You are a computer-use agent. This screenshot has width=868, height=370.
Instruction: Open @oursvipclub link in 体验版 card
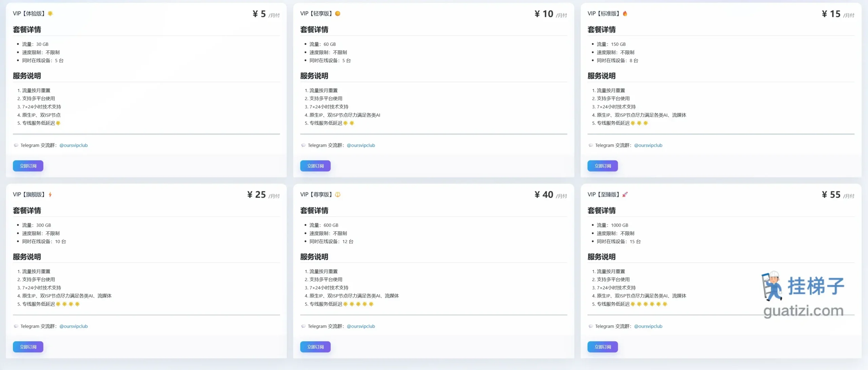(x=74, y=145)
